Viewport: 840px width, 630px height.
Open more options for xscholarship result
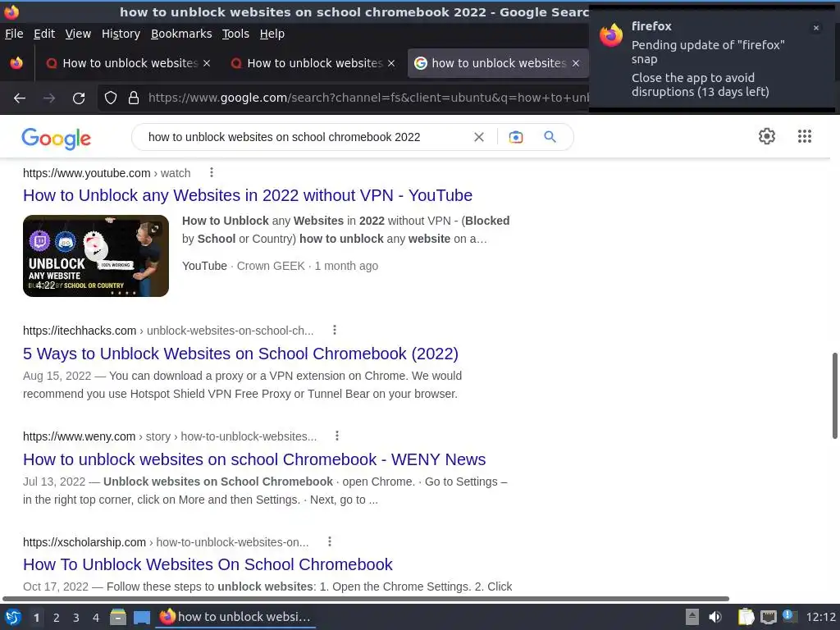(330, 541)
